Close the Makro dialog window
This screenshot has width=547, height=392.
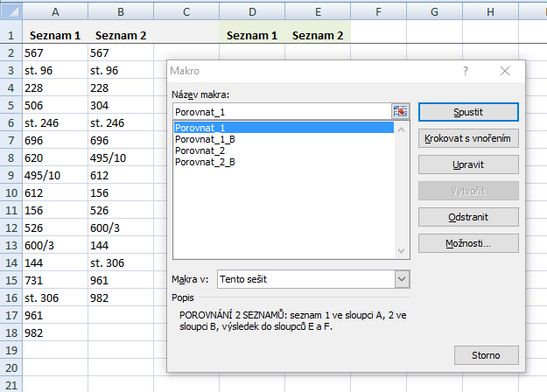(x=504, y=72)
